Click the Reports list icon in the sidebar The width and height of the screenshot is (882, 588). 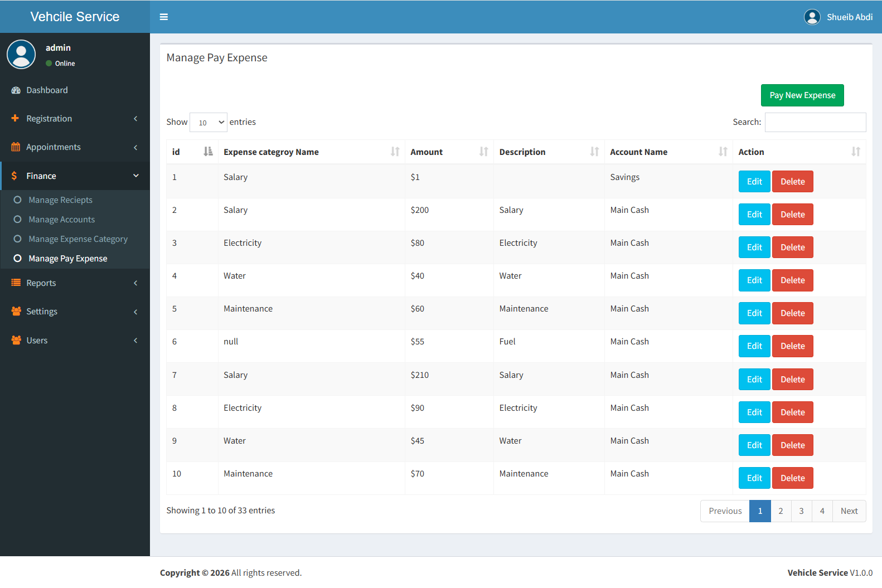(16, 283)
